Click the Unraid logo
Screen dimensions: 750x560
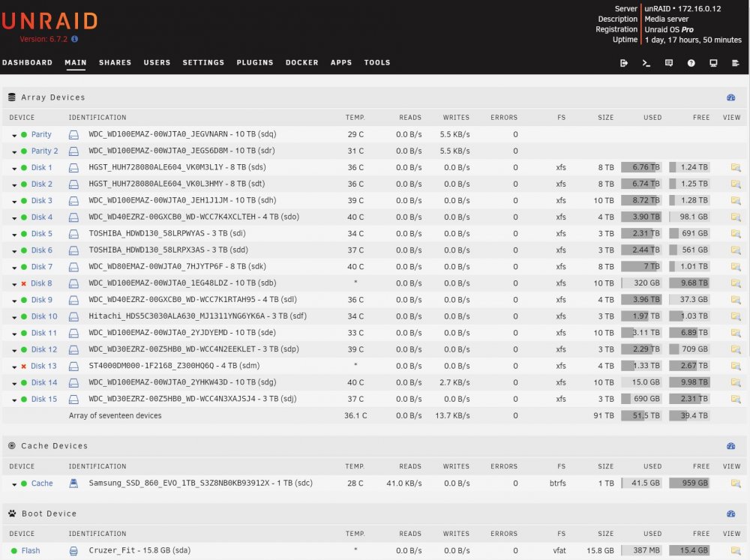click(x=49, y=20)
